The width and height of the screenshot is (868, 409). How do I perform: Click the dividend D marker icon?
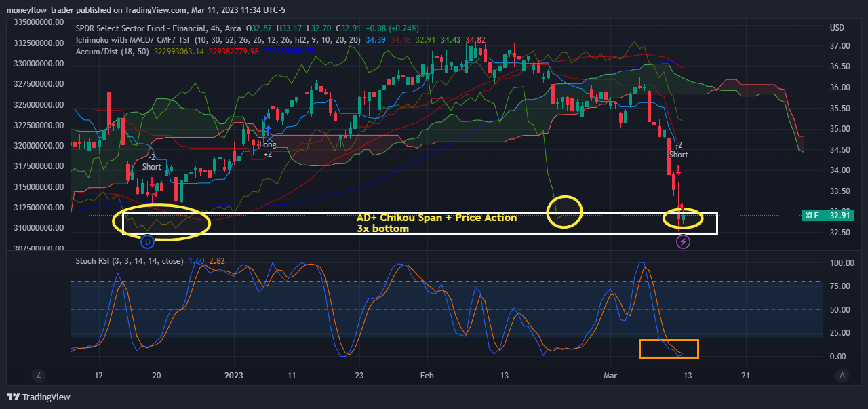click(x=147, y=241)
